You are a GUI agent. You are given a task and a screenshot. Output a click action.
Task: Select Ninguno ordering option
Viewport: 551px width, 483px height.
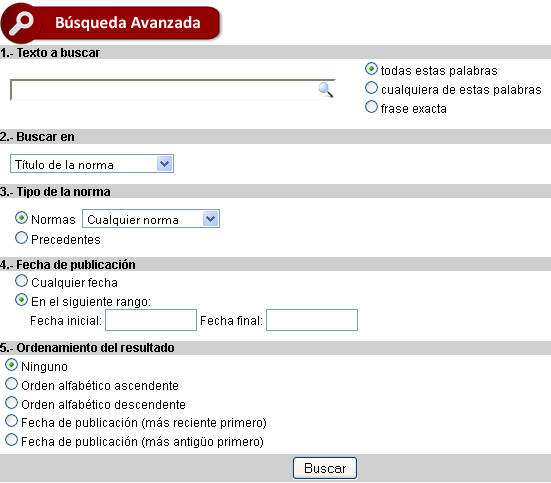pyautogui.click(x=12, y=365)
